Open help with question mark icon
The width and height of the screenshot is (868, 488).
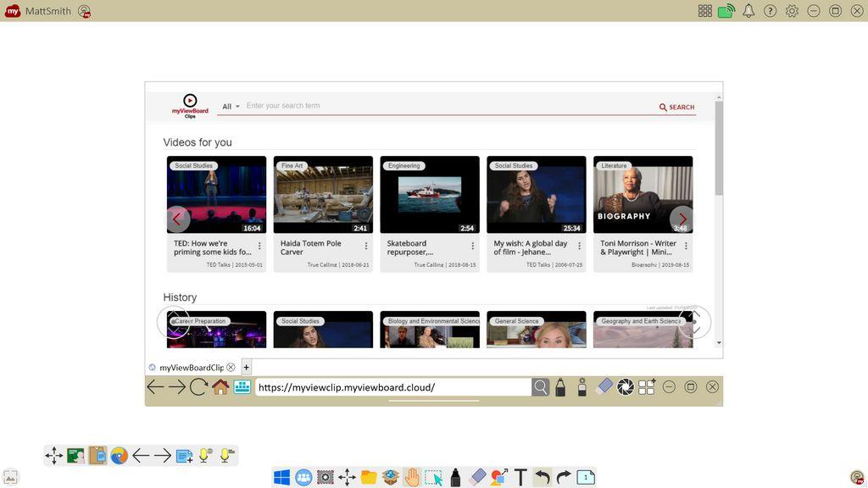click(770, 11)
